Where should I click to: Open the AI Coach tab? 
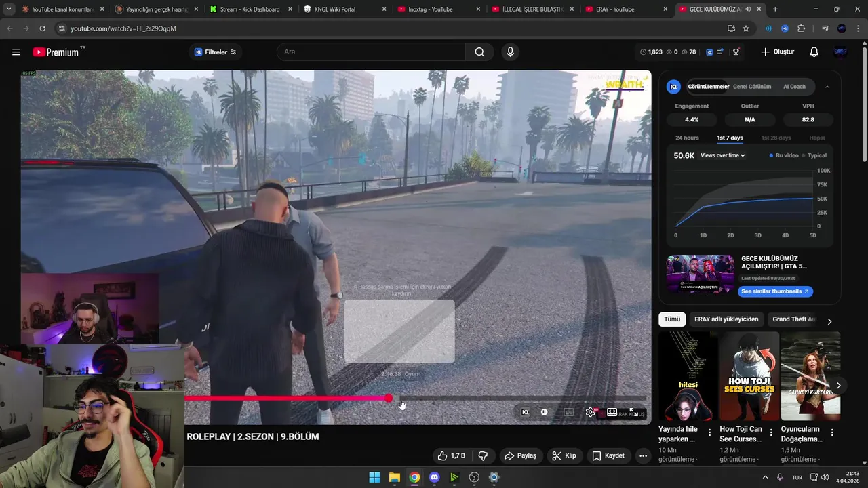[x=794, y=87]
